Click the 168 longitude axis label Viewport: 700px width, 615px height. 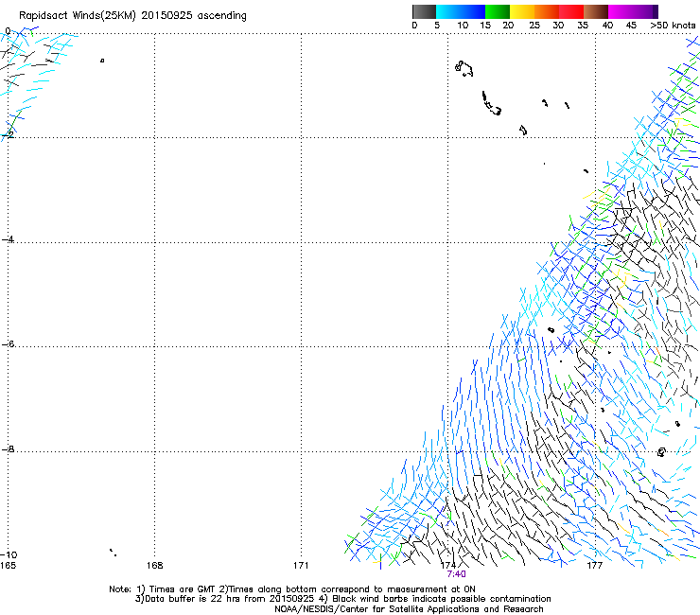click(x=154, y=566)
